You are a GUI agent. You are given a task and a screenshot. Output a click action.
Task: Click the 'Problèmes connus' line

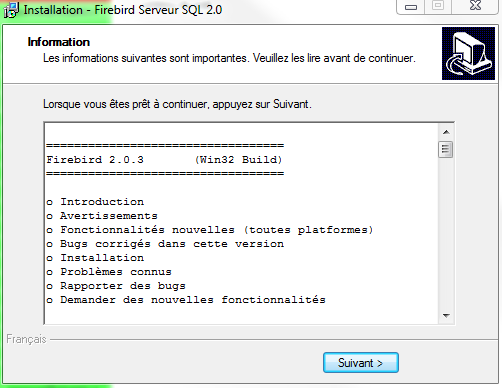coord(109,272)
